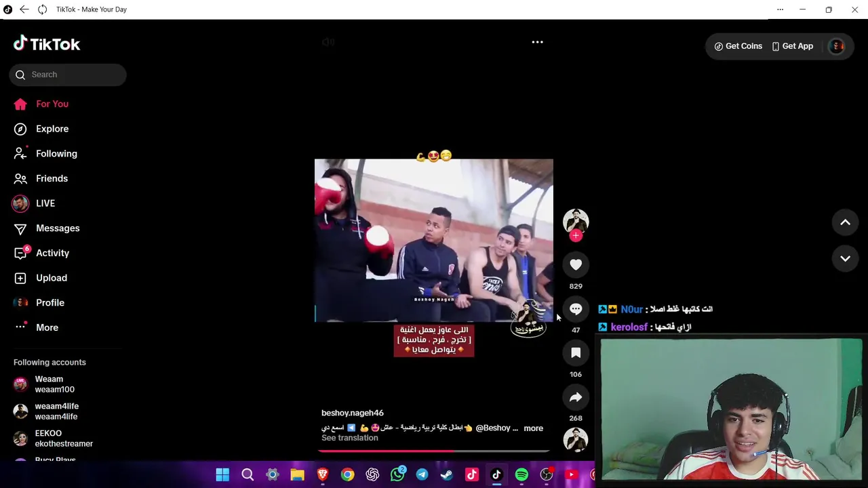Go to the Following feed
The image size is (868, 488).
pyautogui.click(x=56, y=154)
